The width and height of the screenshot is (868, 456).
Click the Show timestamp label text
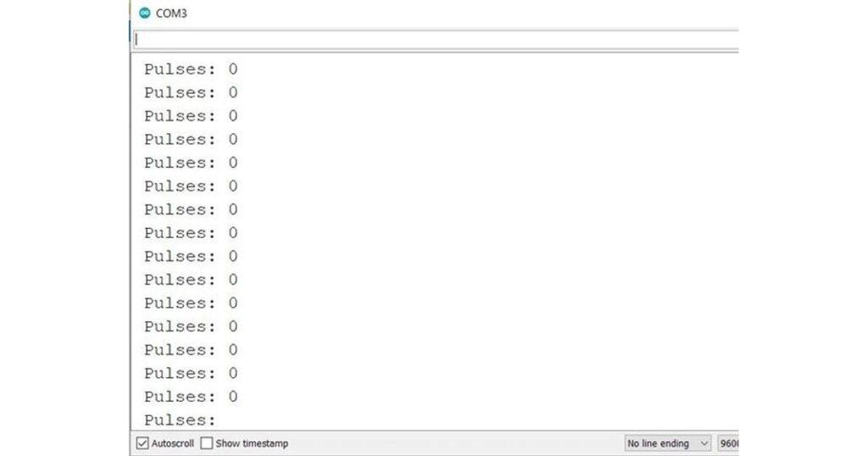tap(252, 443)
